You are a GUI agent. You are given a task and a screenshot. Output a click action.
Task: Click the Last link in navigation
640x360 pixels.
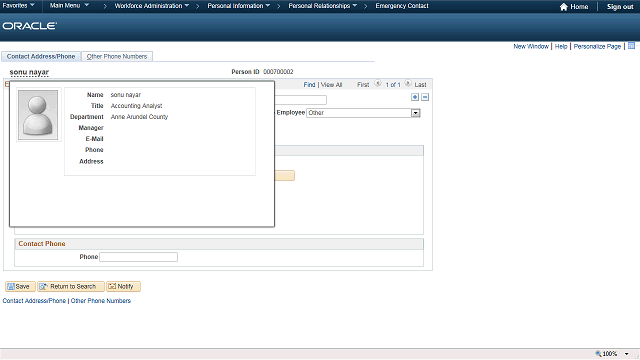coord(420,85)
